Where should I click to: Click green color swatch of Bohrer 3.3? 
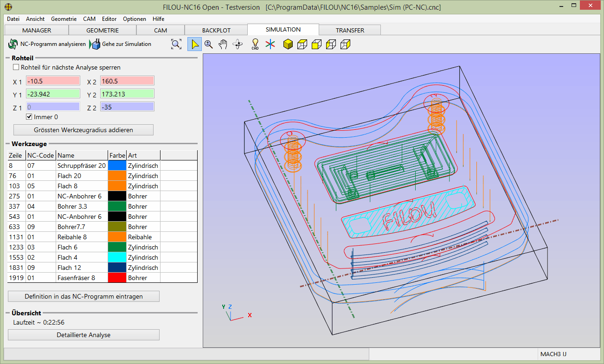pyautogui.click(x=117, y=206)
